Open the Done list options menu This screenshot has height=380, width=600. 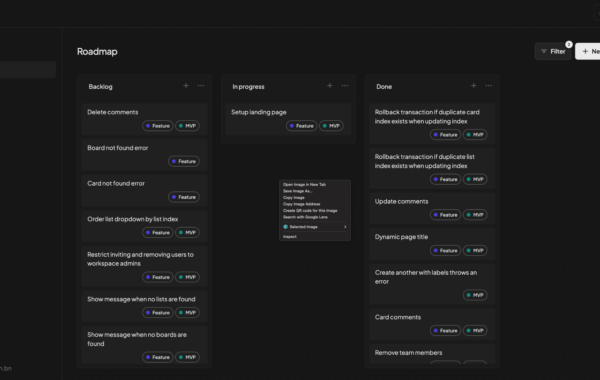point(489,86)
